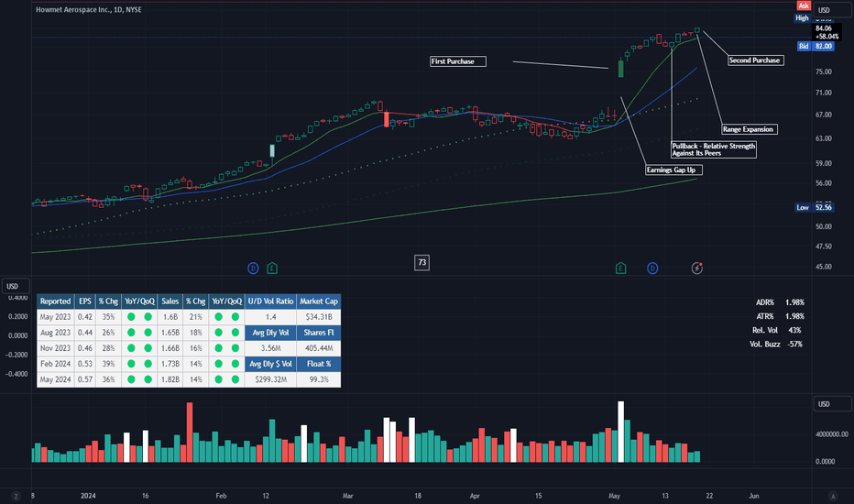Click the earnings marker icon near Feb 12

tap(272, 268)
